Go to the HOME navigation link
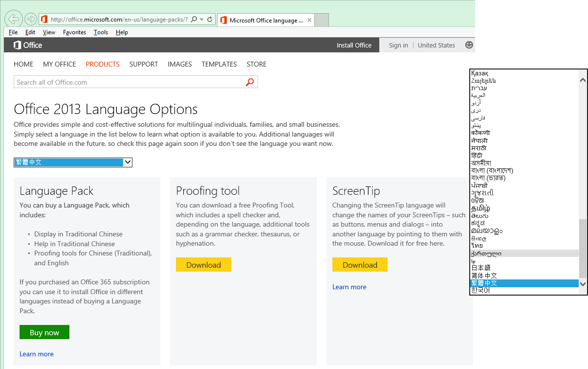Image resolution: width=588 pixels, height=369 pixels. point(23,64)
